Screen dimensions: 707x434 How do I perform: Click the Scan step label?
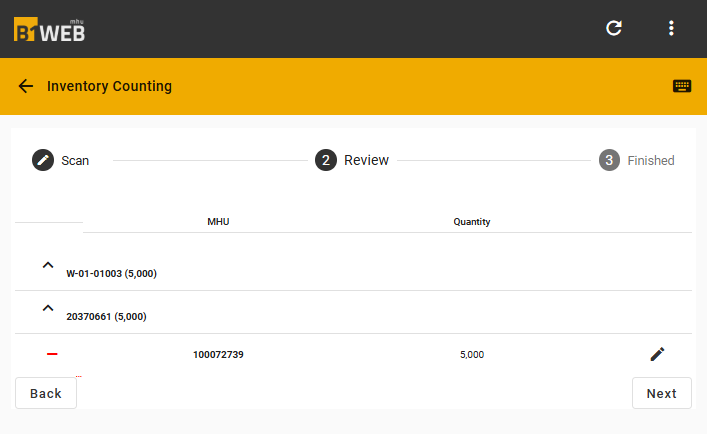click(75, 160)
